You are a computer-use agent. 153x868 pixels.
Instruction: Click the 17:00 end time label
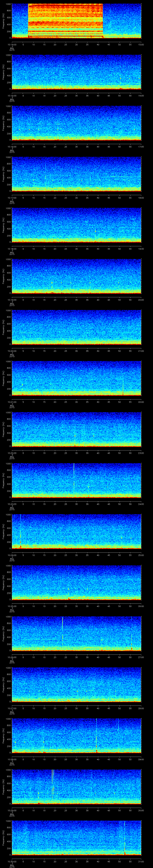pyautogui.click(x=141, y=147)
